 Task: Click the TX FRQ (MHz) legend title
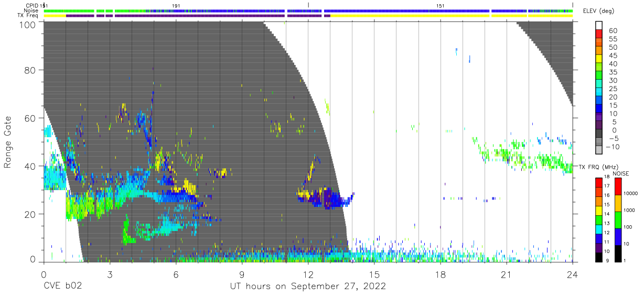click(598, 167)
